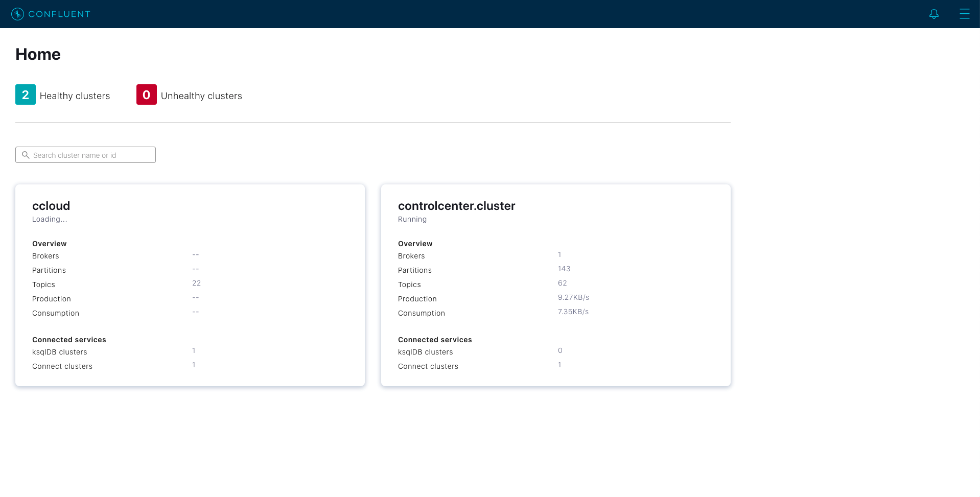The width and height of the screenshot is (980, 497).
Task: Click Production label in ccloud card
Action: point(52,299)
